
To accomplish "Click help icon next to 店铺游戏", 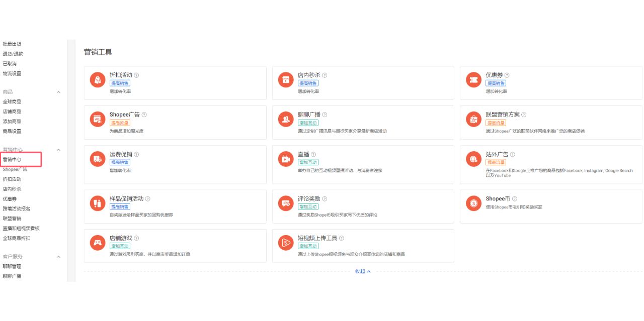I will point(136,239).
